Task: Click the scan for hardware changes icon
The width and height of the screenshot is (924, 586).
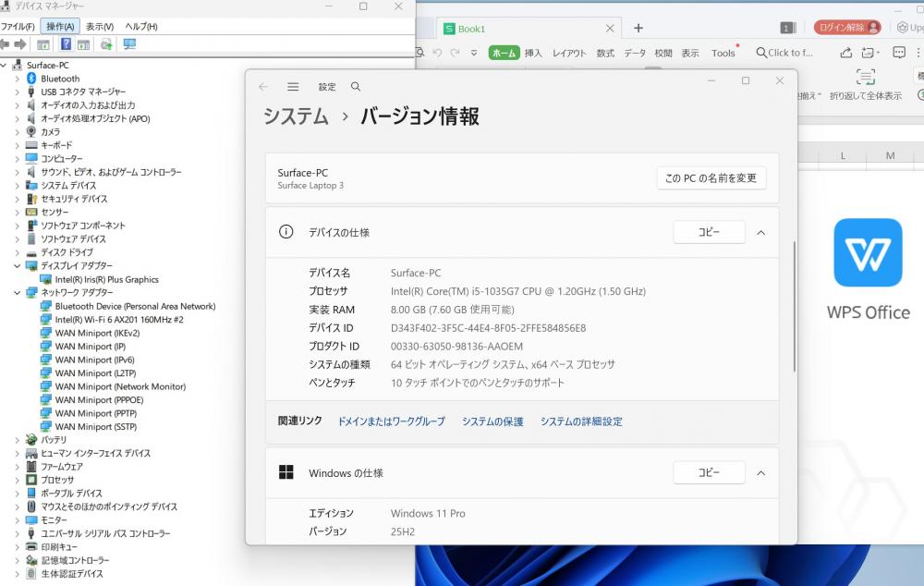Action: pos(128,44)
